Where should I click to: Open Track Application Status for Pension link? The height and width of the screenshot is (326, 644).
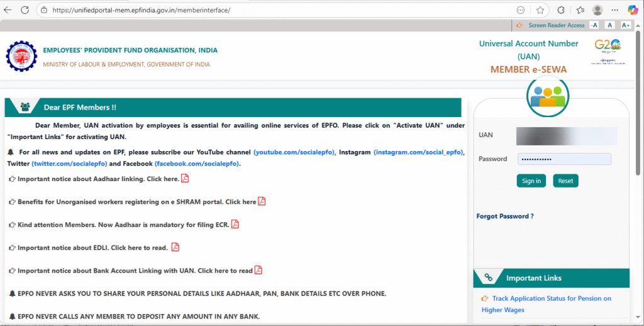(x=547, y=304)
